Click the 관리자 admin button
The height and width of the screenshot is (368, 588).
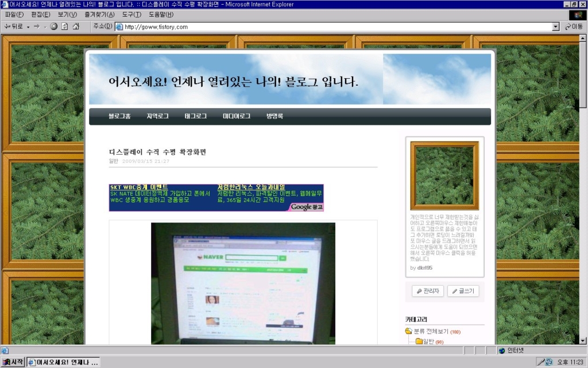[428, 291]
